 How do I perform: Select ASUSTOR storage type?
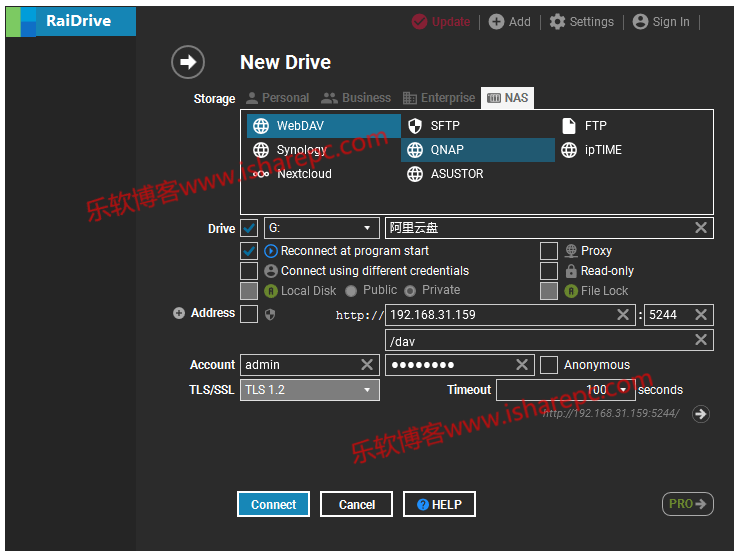pos(478,174)
